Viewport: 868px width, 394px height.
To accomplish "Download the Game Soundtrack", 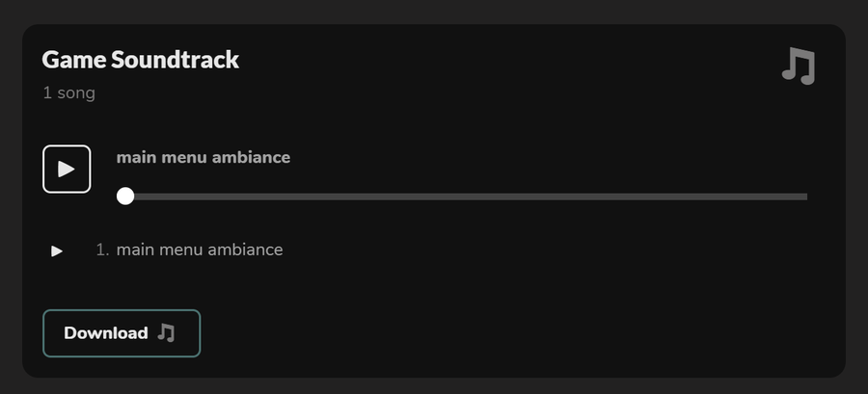I will coord(122,333).
